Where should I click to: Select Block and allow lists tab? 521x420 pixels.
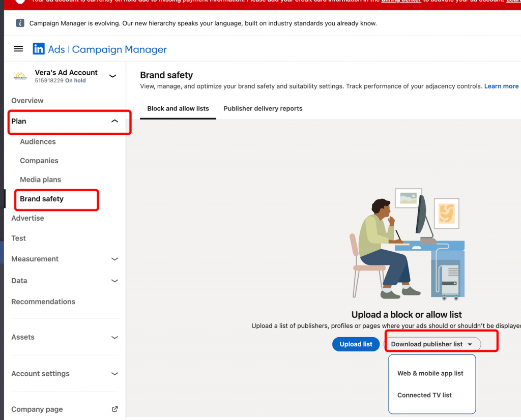click(178, 109)
